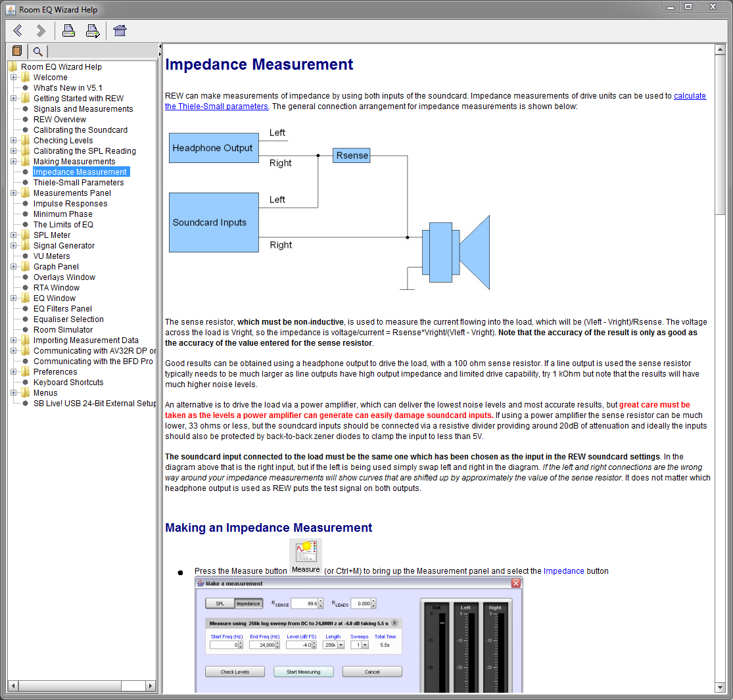Return to the help home page
733x700 pixels.
120,31
